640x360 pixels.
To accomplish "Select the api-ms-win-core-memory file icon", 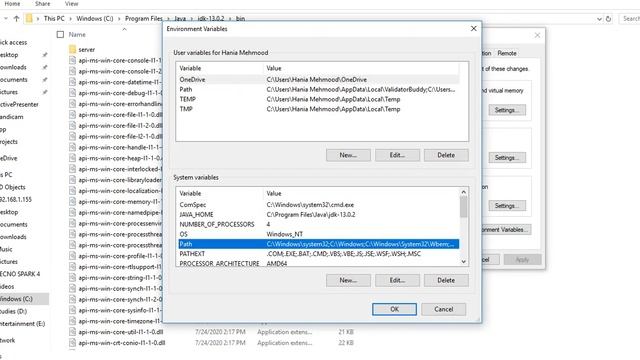I will point(73,202).
